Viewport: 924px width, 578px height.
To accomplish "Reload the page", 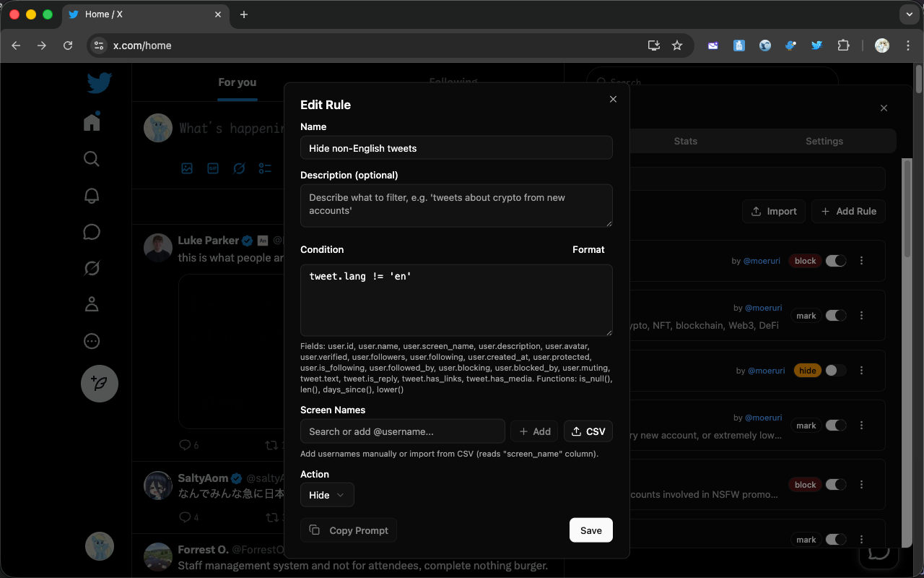I will 68,46.
